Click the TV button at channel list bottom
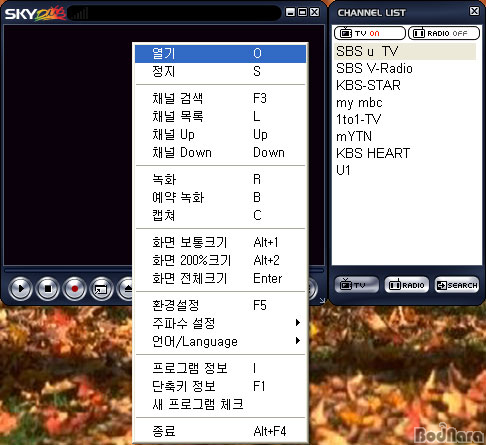Viewport: 486px width, 445px height. 356,285
